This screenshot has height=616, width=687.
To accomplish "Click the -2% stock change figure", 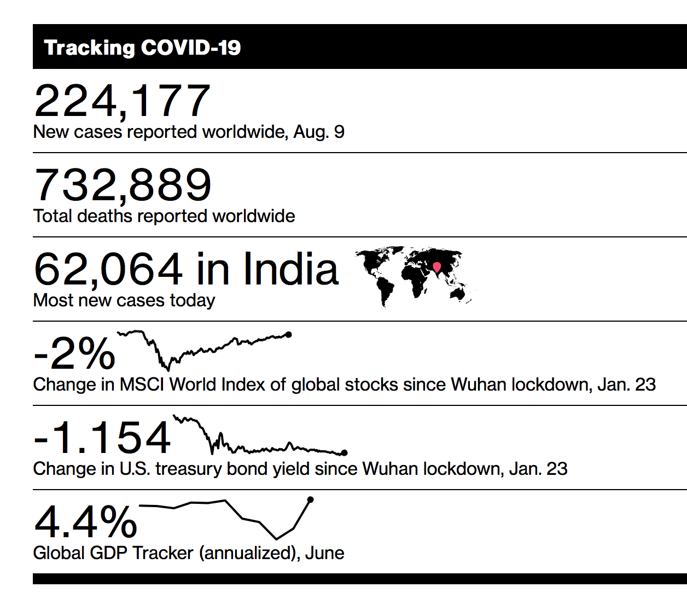I will point(74,353).
